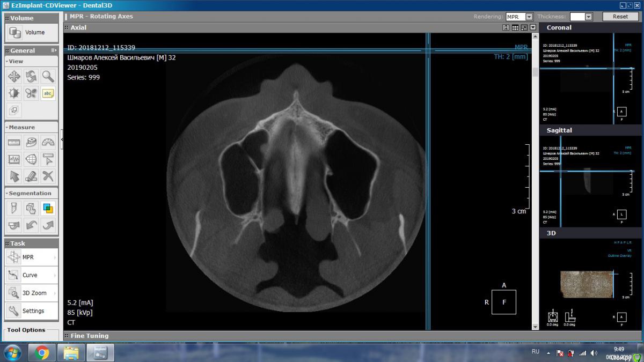This screenshot has height=362, width=644.
Task: Click the tape measure tool
Action: (x=31, y=142)
